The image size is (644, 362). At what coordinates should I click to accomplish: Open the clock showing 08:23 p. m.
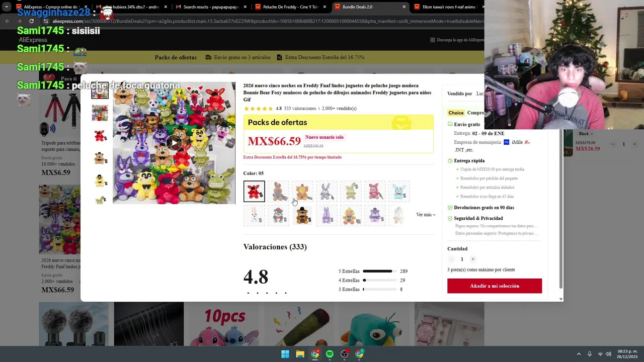627,354
